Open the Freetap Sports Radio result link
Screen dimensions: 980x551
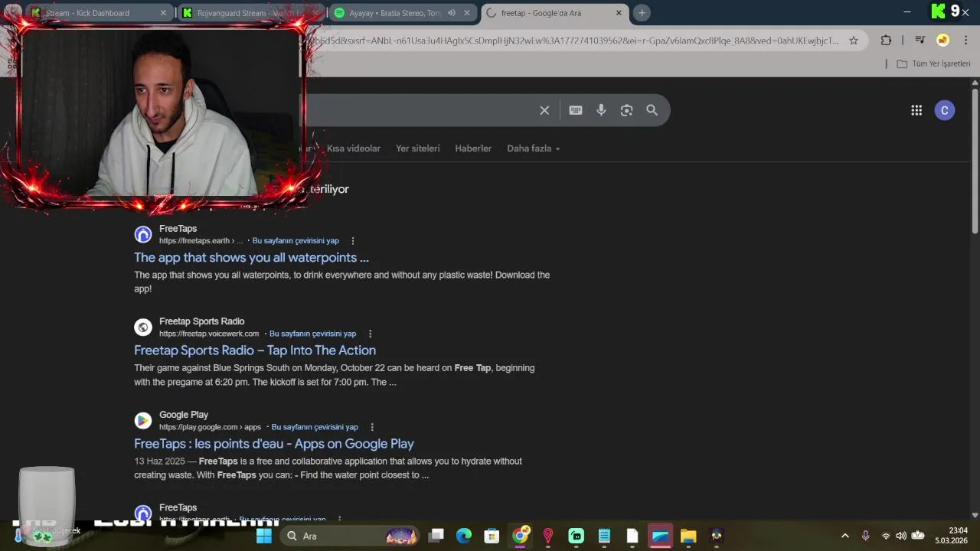(255, 350)
